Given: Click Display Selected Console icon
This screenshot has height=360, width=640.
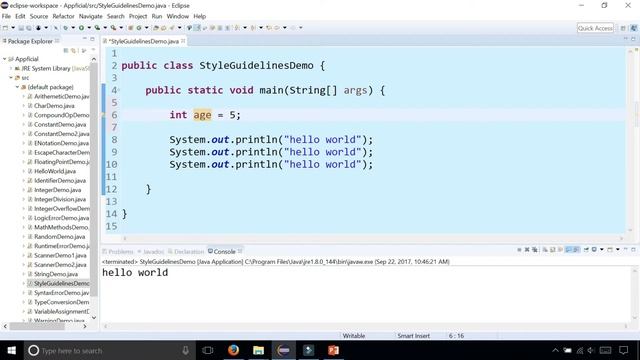Looking at the screenshot, I should point(594,250).
